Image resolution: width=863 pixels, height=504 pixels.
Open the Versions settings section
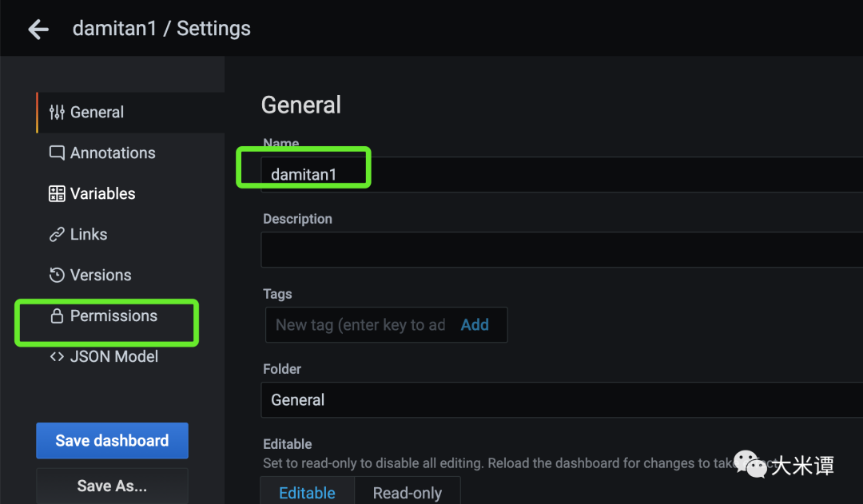[101, 275]
